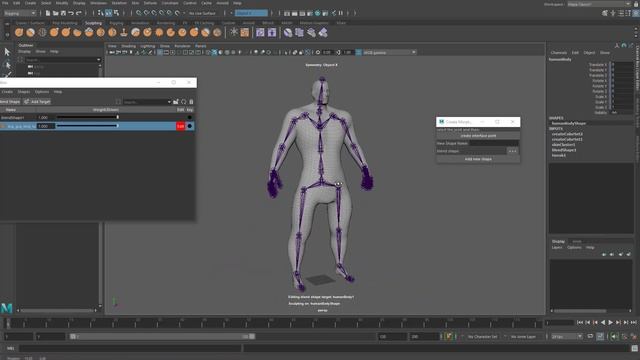Open the viewport color space dropdown
Screen dimensions: 640x360
point(389,52)
